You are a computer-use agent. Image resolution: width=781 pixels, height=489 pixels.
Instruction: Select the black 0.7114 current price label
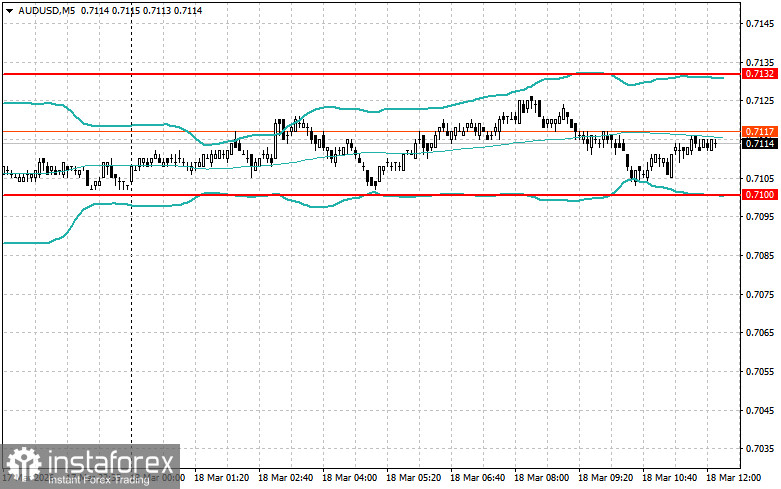click(x=760, y=143)
